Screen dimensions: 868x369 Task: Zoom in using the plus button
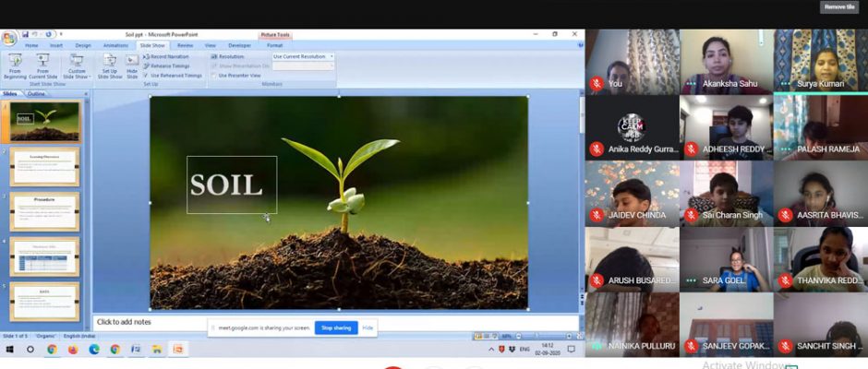pos(569,336)
